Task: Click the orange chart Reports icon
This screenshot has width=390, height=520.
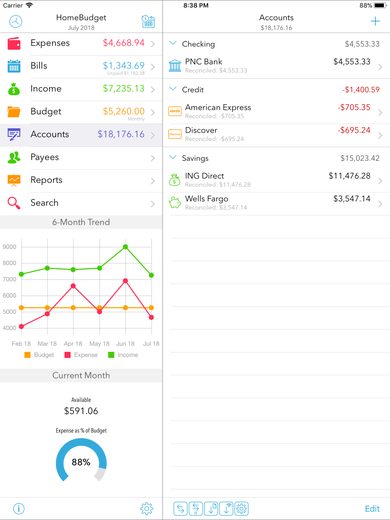Action: 14,180
